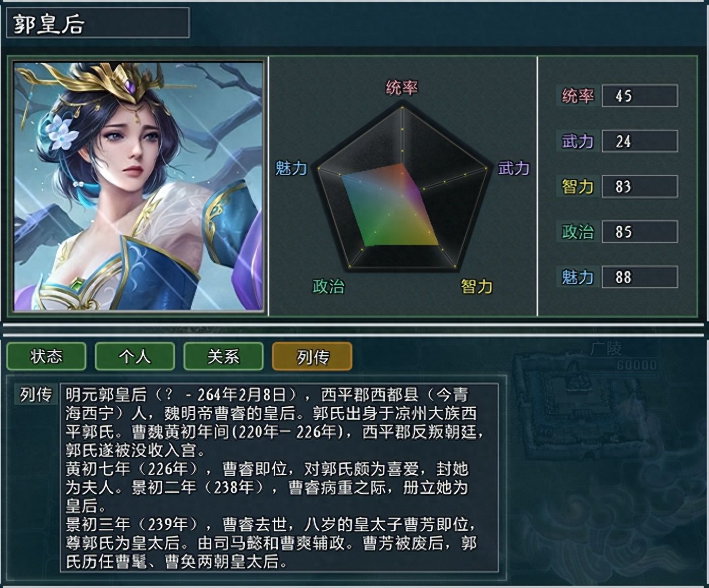Click the 魅力 label left of radar chart
709x588 pixels.
291,168
